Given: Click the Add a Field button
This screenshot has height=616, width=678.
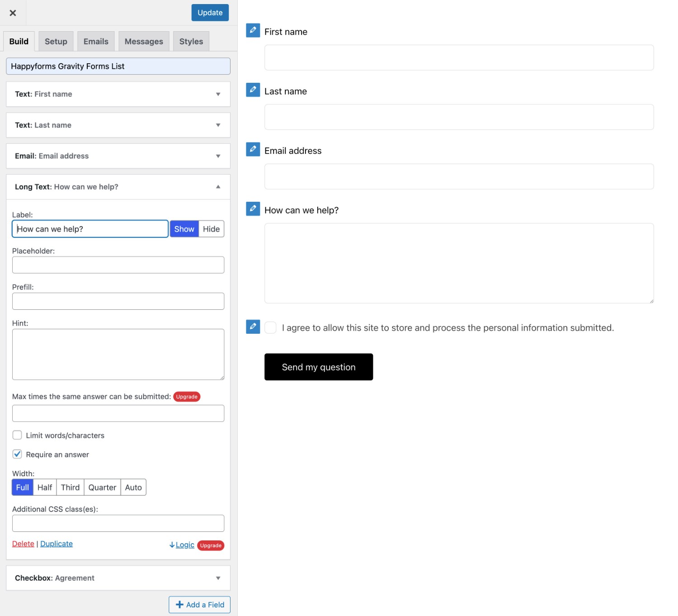Looking at the screenshot, I should coord(199,605).
